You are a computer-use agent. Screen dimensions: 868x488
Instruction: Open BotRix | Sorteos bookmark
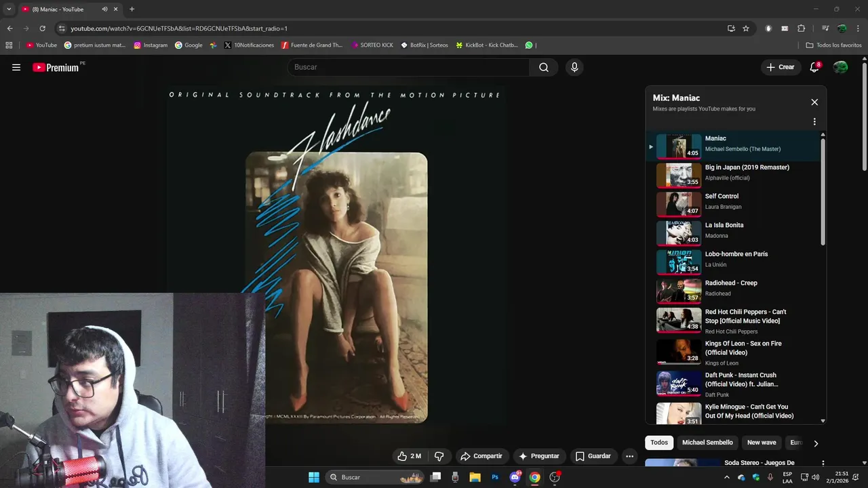click(425, 45)
